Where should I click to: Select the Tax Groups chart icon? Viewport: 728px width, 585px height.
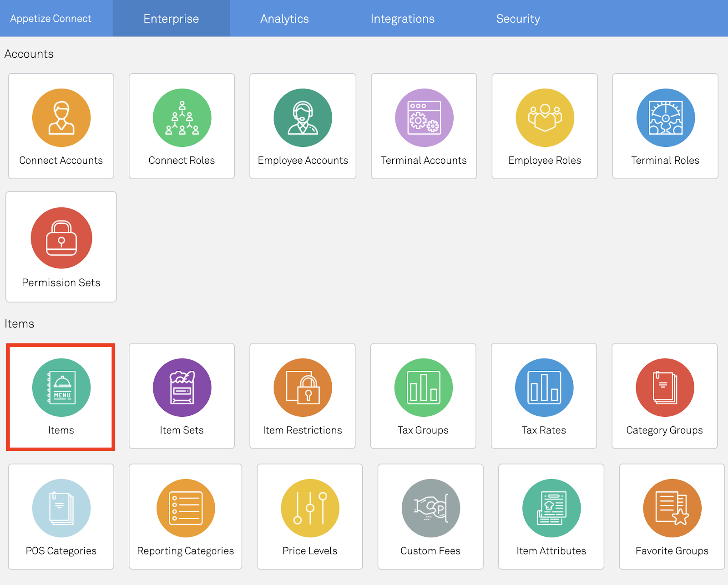point(423,388)
